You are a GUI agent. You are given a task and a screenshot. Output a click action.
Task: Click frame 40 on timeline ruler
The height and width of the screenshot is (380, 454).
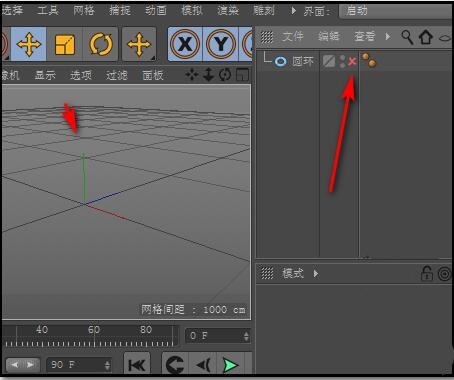point(42,330)
